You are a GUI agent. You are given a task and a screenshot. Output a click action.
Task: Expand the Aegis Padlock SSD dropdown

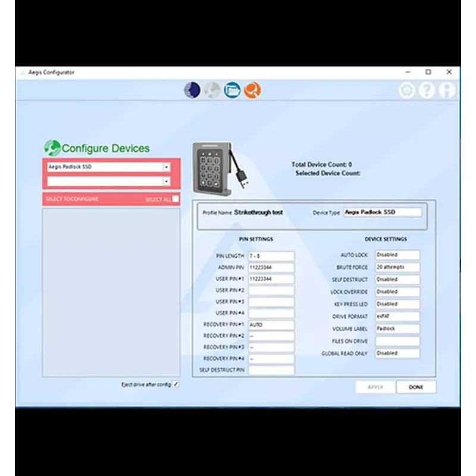click(x=167, y=167)
